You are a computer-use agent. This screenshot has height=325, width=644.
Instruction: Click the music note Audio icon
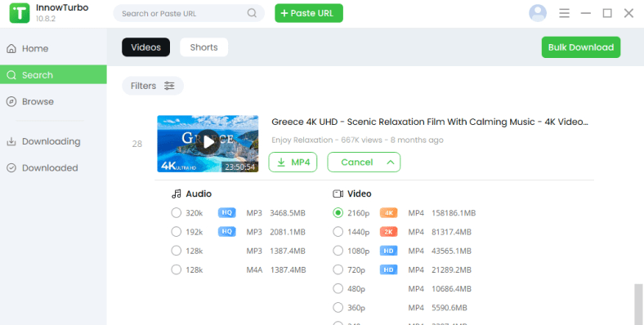[x=177, y=194]
